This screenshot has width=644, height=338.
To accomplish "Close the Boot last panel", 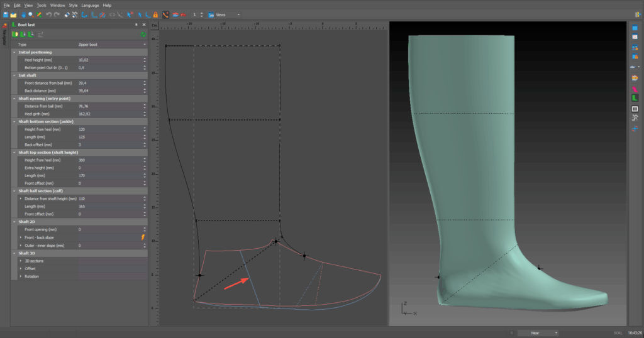I will (x=145, y=25).
